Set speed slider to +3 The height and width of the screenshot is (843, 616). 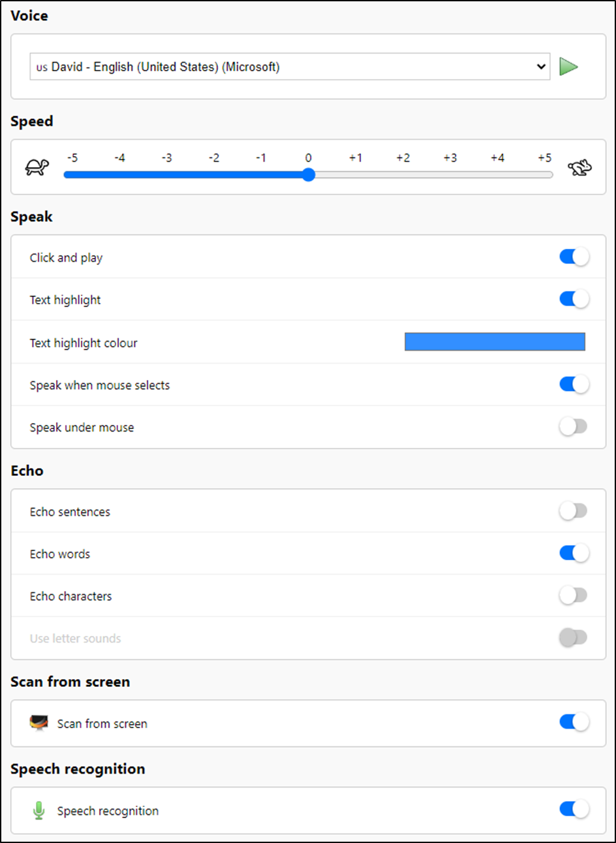[x=450, y=175]
